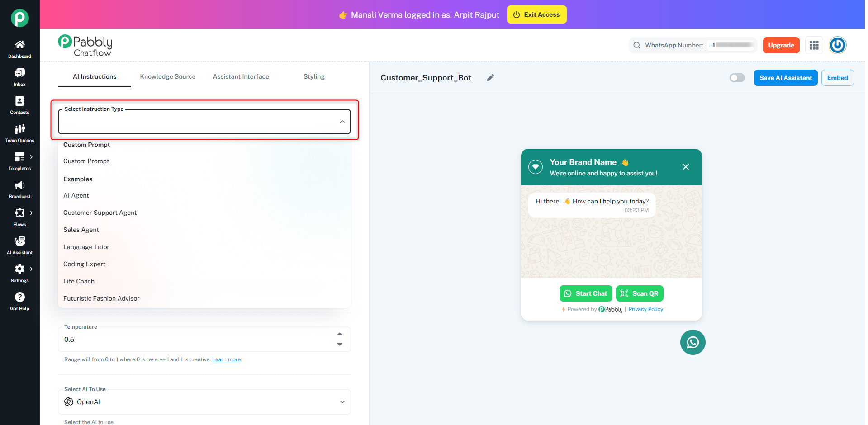868x425 pixels.
Task: Switch to Styling tab
Action: (314, 76)
